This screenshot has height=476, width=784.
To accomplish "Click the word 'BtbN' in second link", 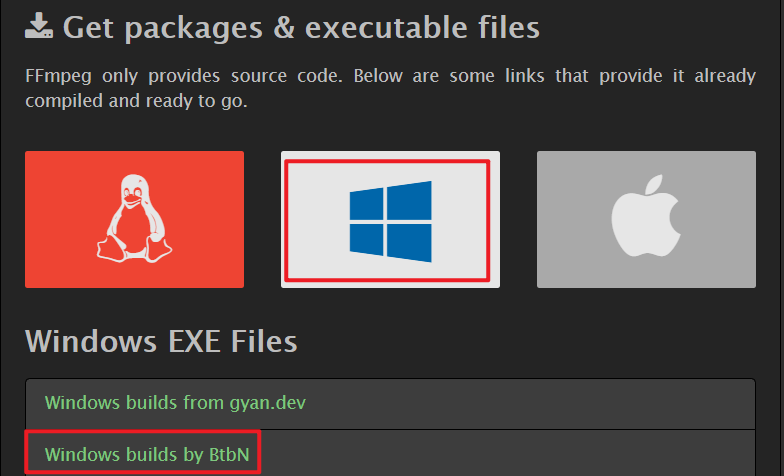I will (229, 454).
